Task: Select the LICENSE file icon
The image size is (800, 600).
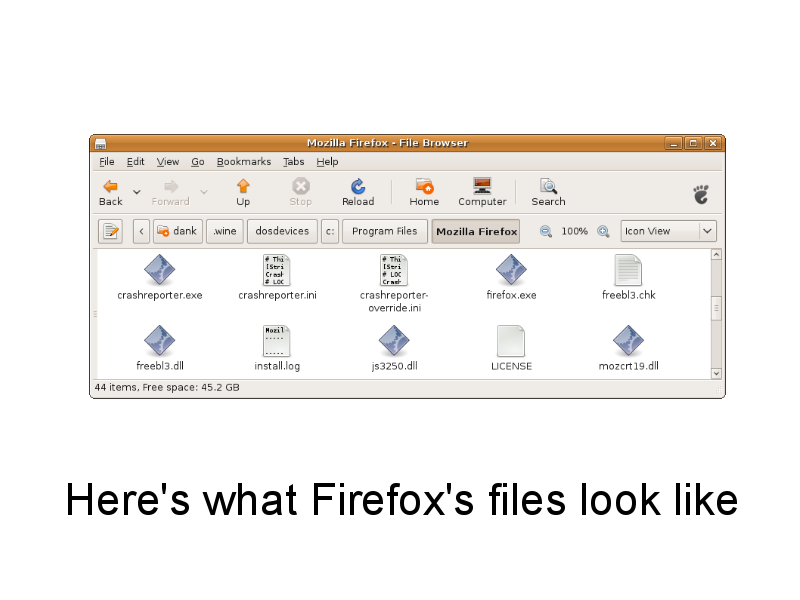Action: tap(511, 341)
